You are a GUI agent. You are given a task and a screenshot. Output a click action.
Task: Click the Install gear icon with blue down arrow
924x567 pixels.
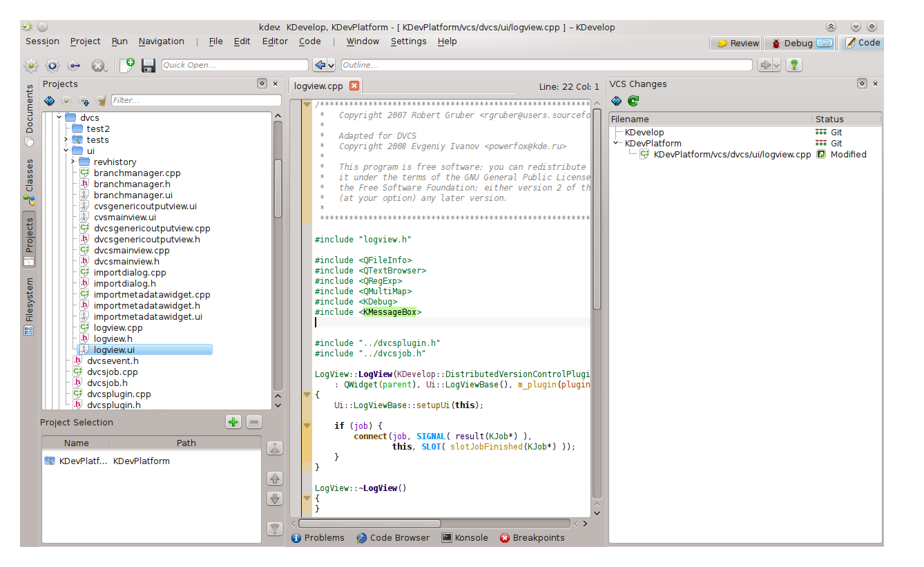[x=84, y=101]
